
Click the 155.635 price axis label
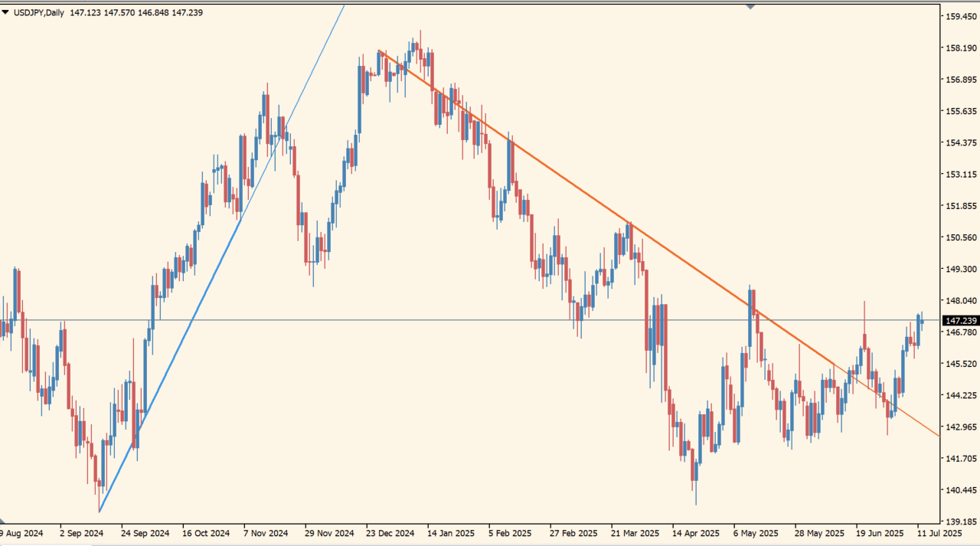(961, 111)
